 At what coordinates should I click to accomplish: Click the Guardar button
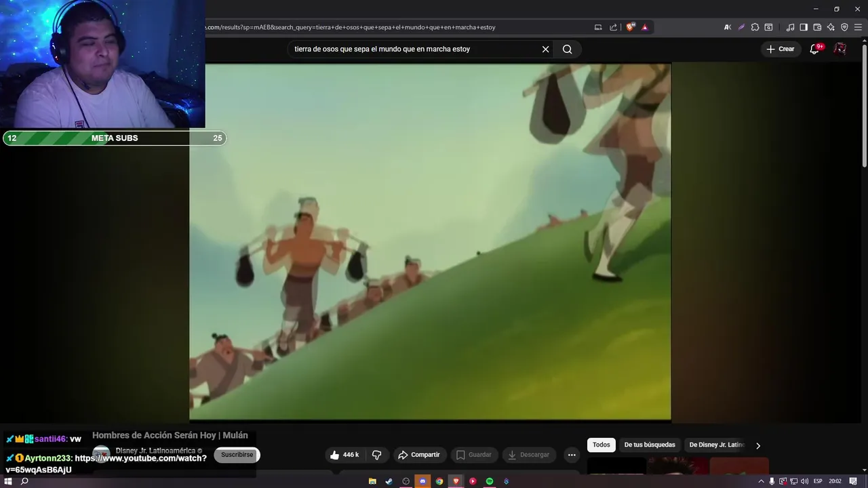[473, 455]
